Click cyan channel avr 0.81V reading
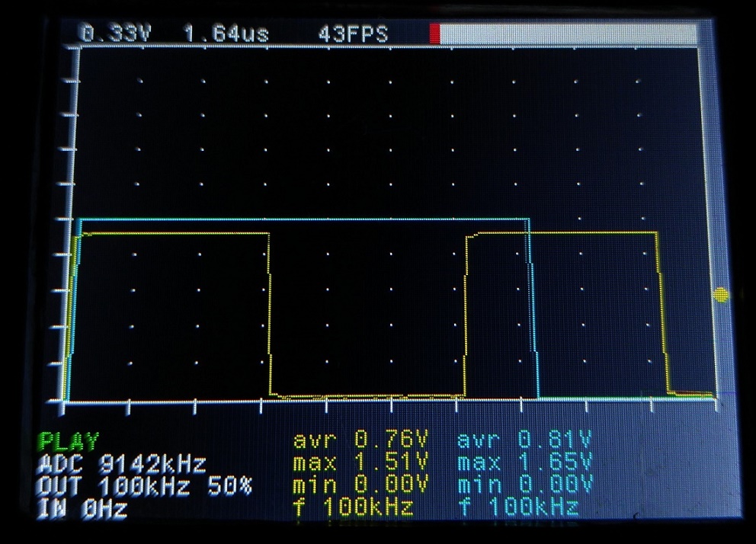756x544 pixels. tap(524, 440)
